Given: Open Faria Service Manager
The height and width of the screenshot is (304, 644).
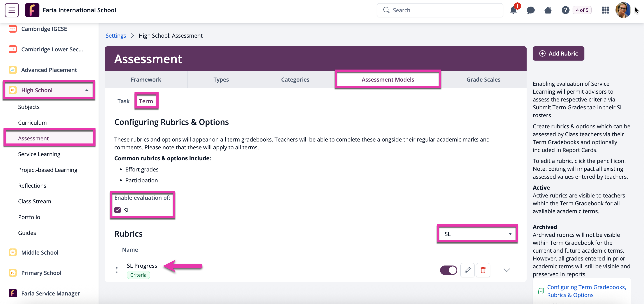Looking at the screenshot, I should tap(51, 293).
